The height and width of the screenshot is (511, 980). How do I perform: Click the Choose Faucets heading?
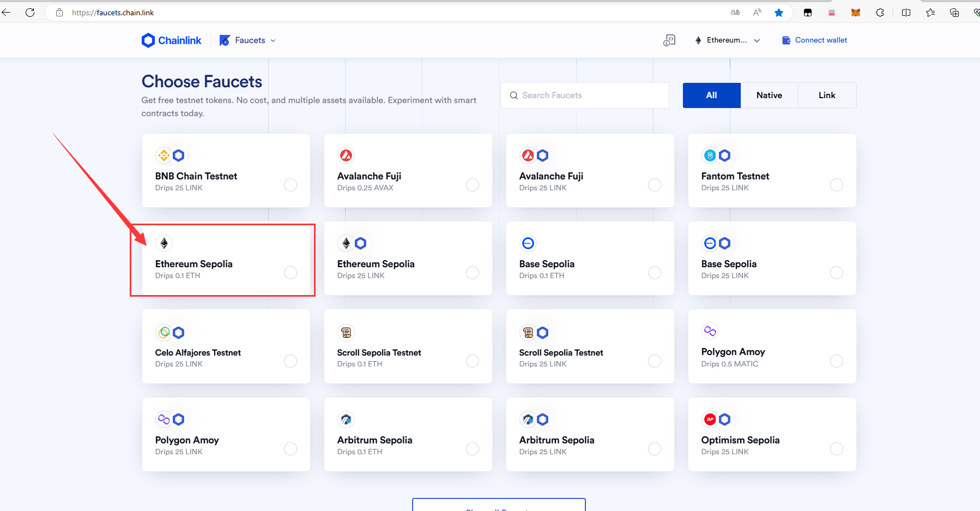[x=202, y=82]
